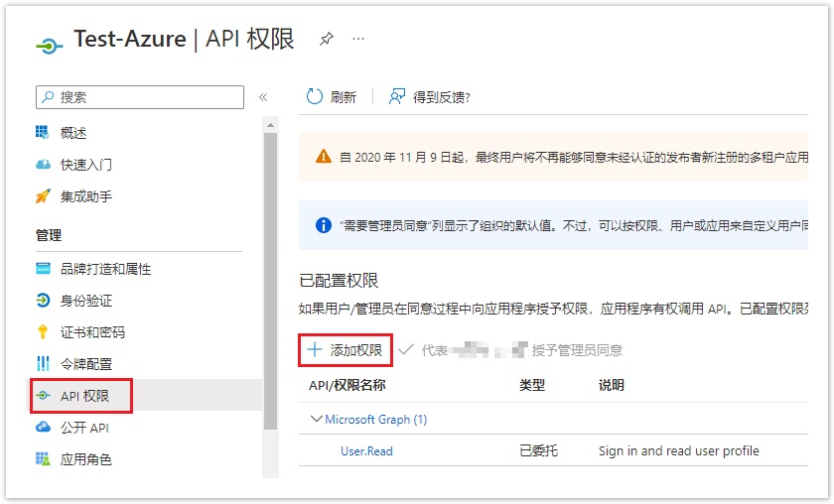Click the orange warning triangle icon
834x504 pixels.
324,157
